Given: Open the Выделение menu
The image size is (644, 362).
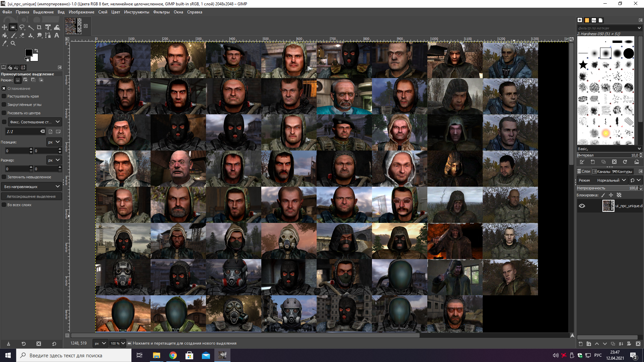Looking at the screenshot, I should (43, 12).
